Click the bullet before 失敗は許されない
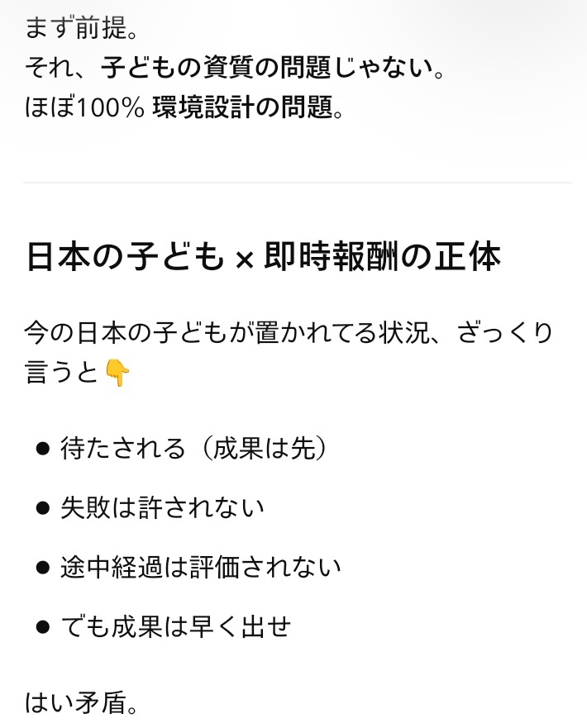The width and height of the screenshot is (587, 728). (x=43, y=507)
